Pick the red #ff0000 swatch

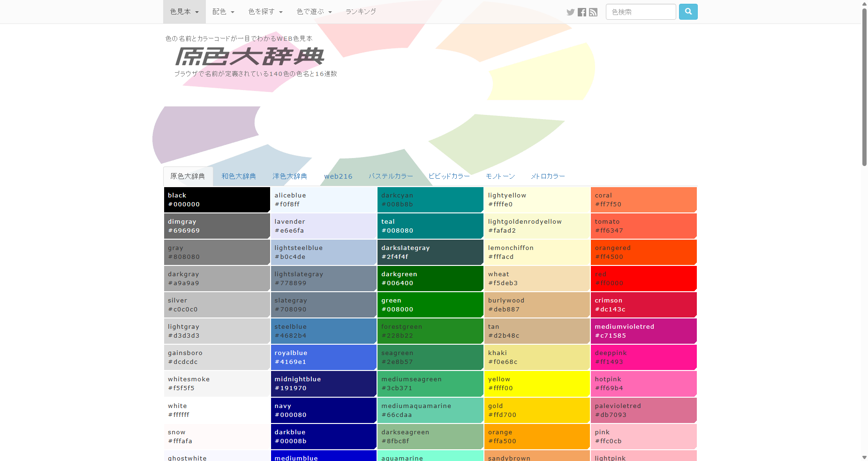tap(644, 279)
